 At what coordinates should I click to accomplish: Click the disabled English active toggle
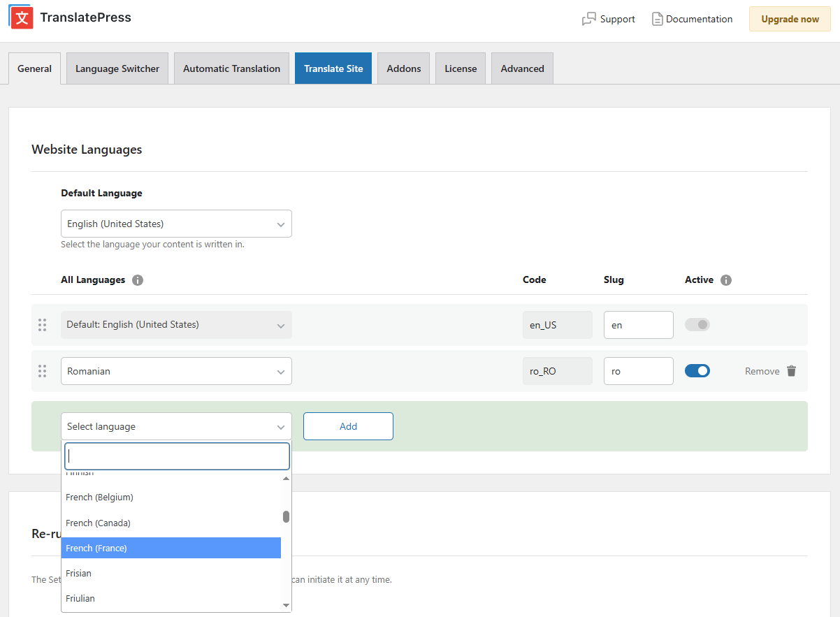point(697,324)
